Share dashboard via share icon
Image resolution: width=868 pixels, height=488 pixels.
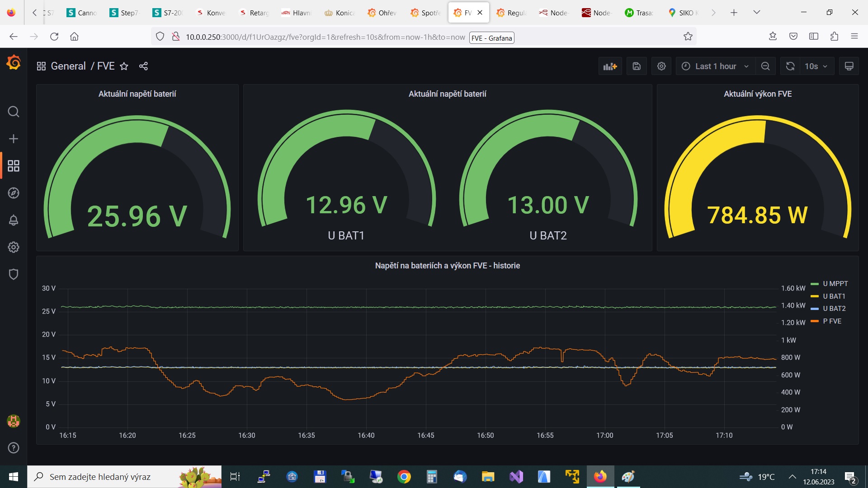143,66
